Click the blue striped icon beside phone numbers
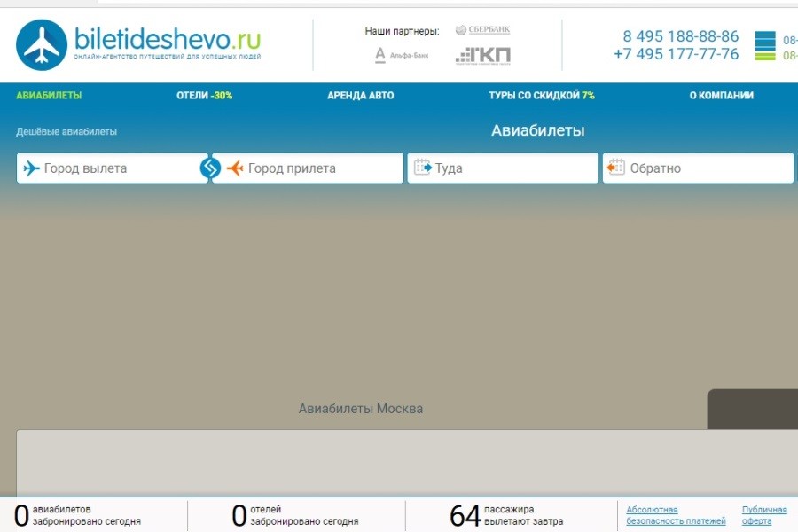 (764, 45)
